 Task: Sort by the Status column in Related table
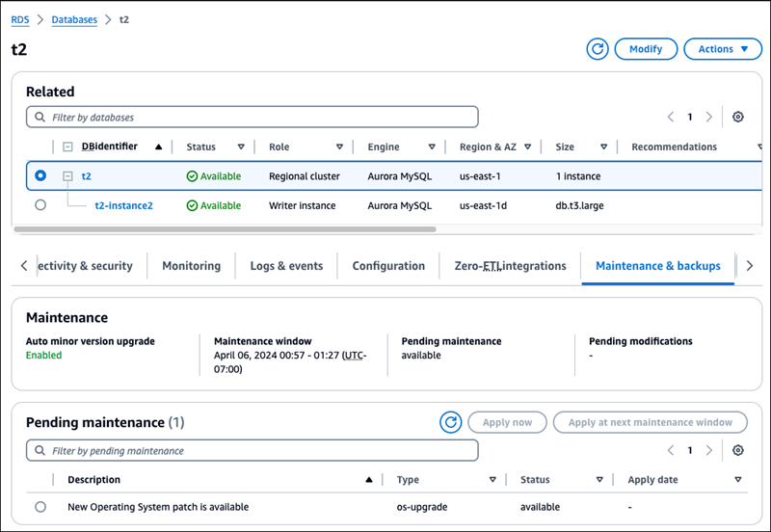click(240, 147)
